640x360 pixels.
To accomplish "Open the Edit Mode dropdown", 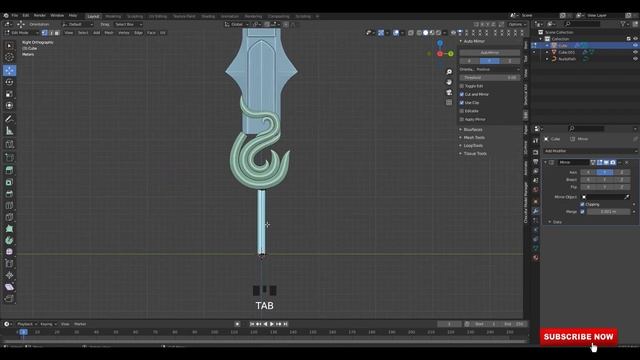I will click(x=22, y=33).
